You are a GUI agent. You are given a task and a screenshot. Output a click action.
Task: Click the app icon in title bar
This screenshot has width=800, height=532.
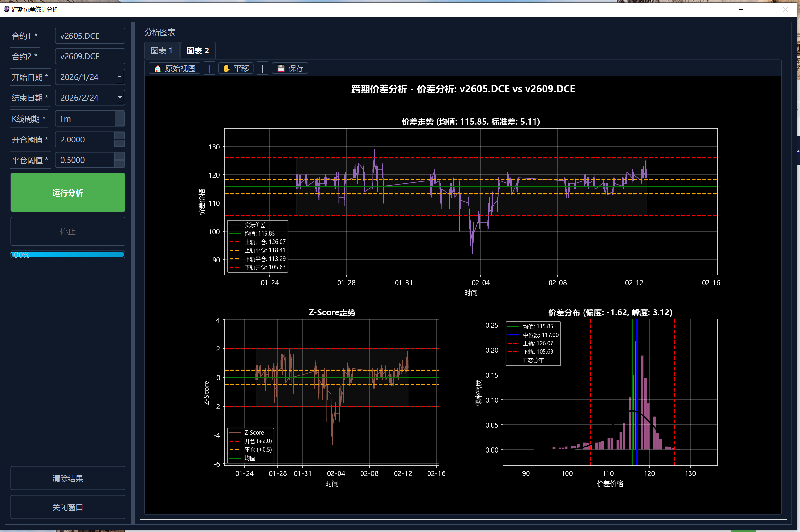7,9
